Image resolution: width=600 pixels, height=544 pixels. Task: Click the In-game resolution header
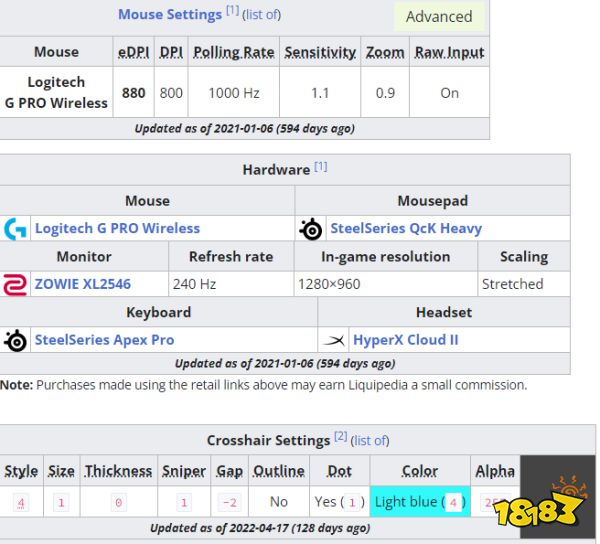click(386, 257)
